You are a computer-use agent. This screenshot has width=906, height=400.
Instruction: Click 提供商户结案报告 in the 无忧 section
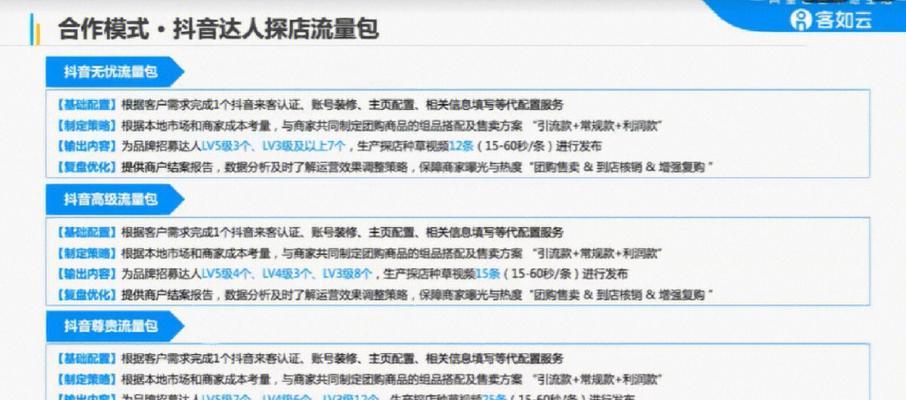click(168, 168)
